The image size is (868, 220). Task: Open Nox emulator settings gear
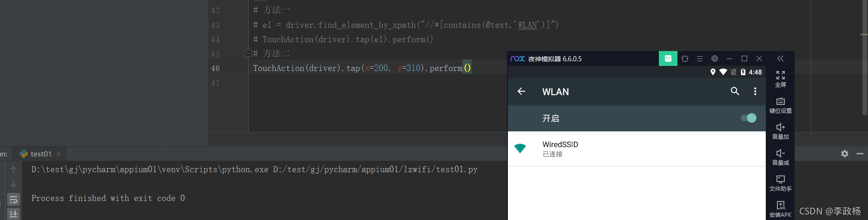[x=715, y=58]
